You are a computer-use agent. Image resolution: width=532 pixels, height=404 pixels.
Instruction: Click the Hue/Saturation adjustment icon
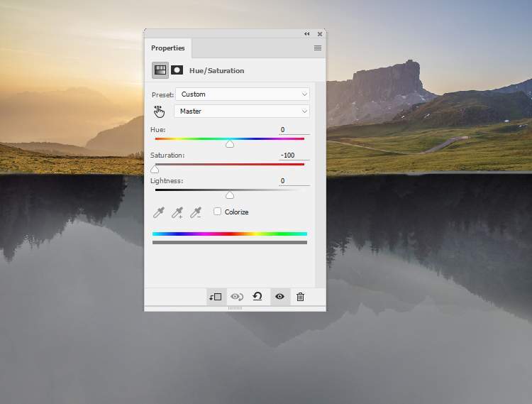[160, 70]
